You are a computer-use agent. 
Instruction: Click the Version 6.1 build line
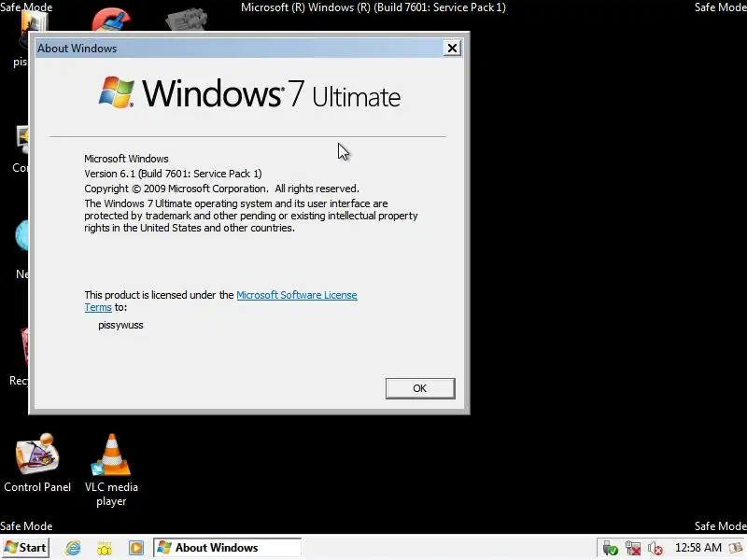click(173, 174)
